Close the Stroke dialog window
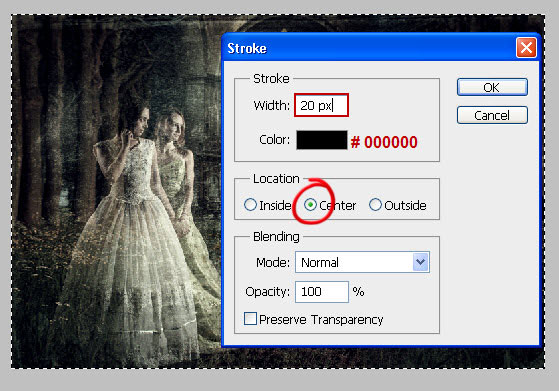Screen dimensions: 559x391 pos(526,47)
